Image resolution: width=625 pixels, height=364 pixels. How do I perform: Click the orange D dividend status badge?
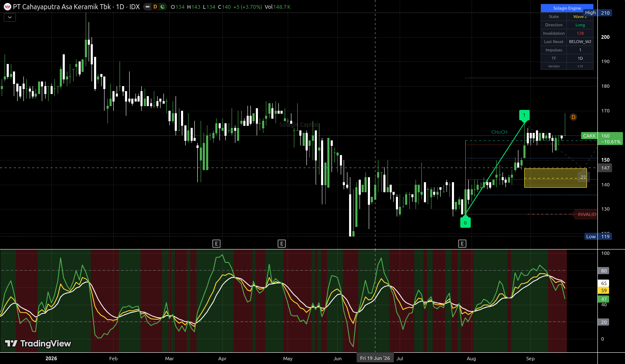(155, 7)
